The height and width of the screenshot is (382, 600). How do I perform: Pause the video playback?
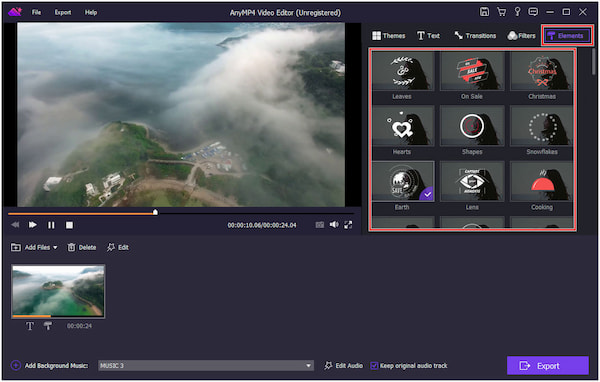pos(51,225)
